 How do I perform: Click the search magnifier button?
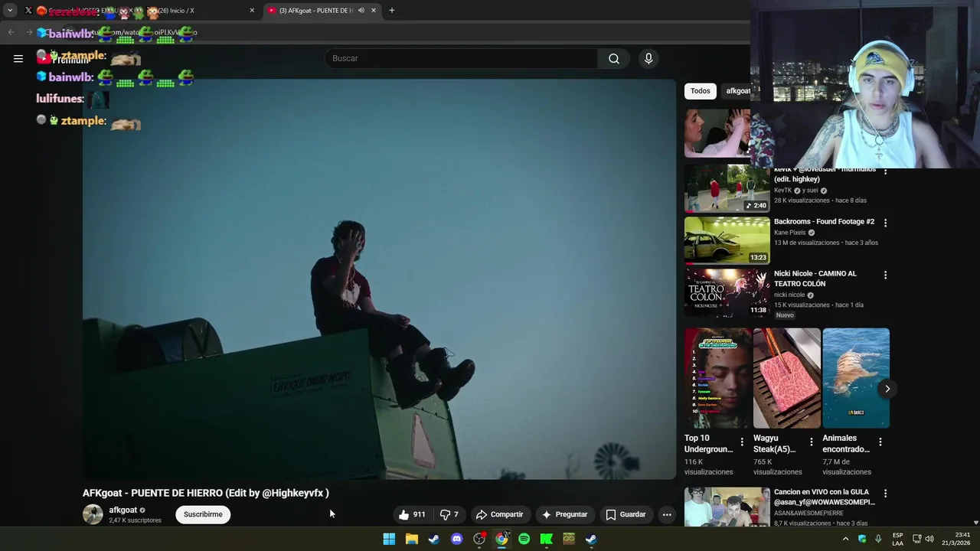click(614, 58)
